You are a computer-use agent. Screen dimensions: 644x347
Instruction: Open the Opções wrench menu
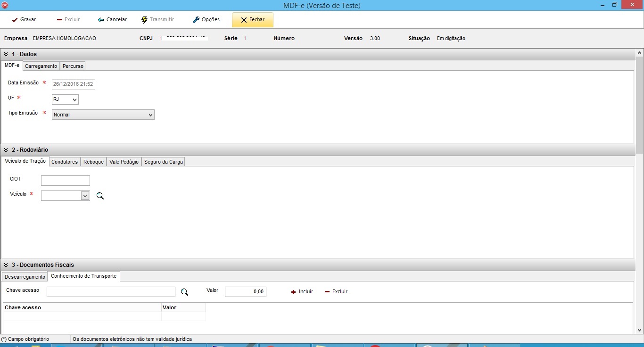pyautogui.click(x=206, y=20)
